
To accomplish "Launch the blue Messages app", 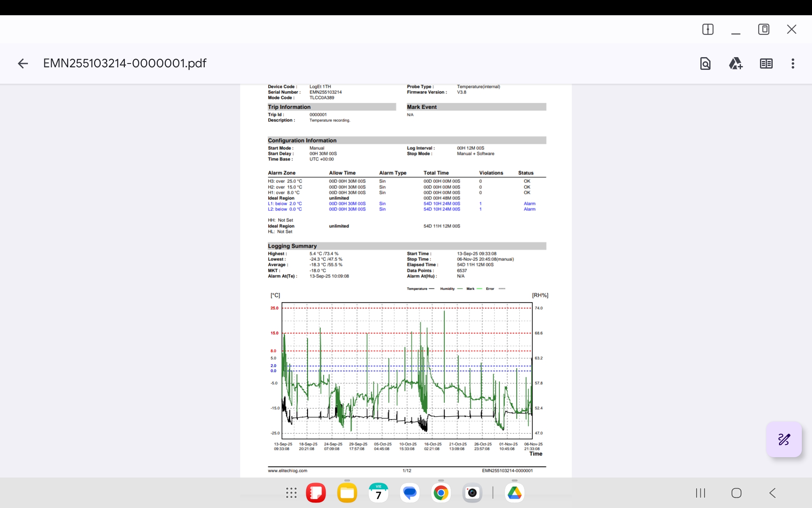I will click(409, 493).
